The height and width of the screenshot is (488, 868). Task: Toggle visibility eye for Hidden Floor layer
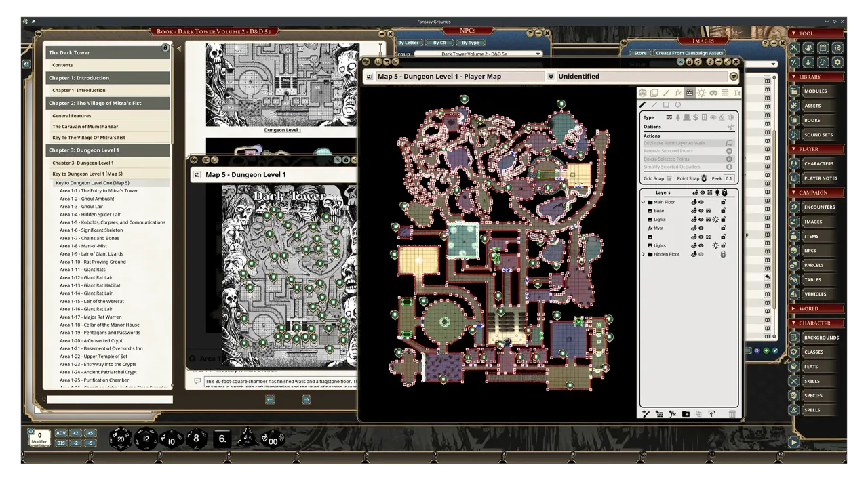click(x=701, y=254)
